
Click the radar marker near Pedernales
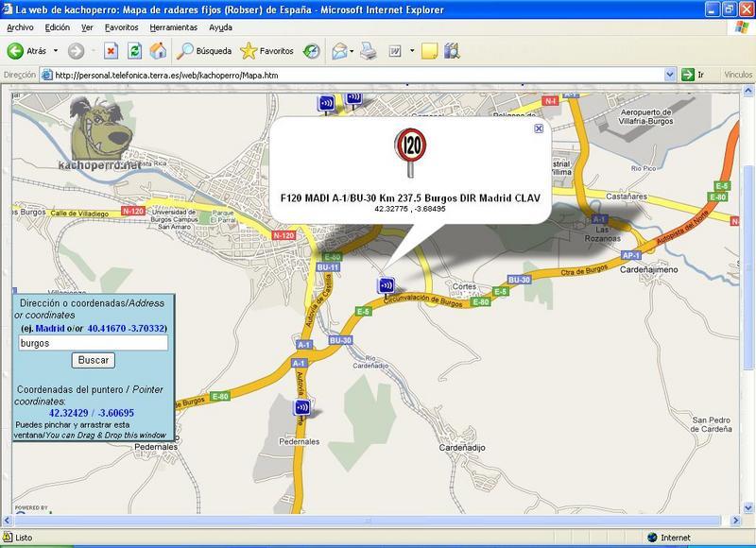pyautogui.click(x=302, y=408)
